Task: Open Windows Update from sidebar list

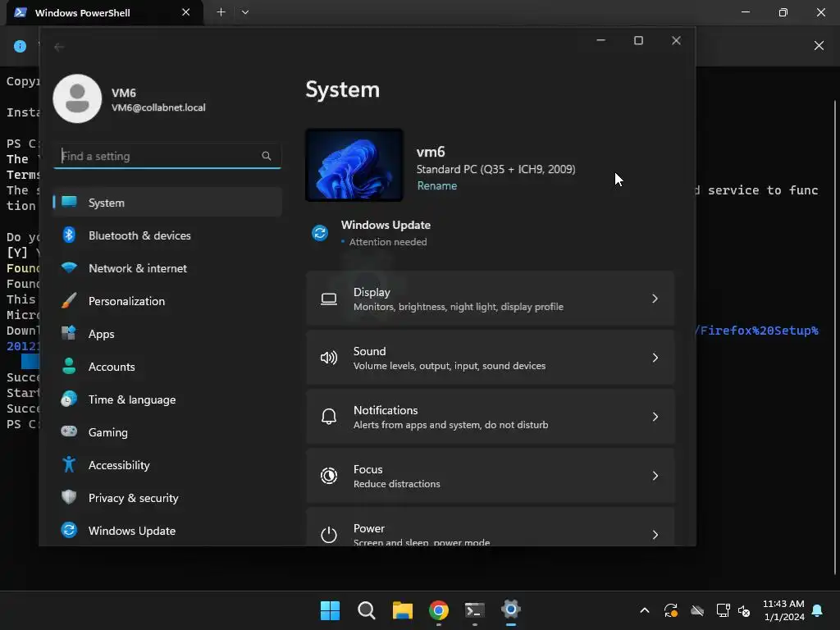Action: tap(167, 531)
